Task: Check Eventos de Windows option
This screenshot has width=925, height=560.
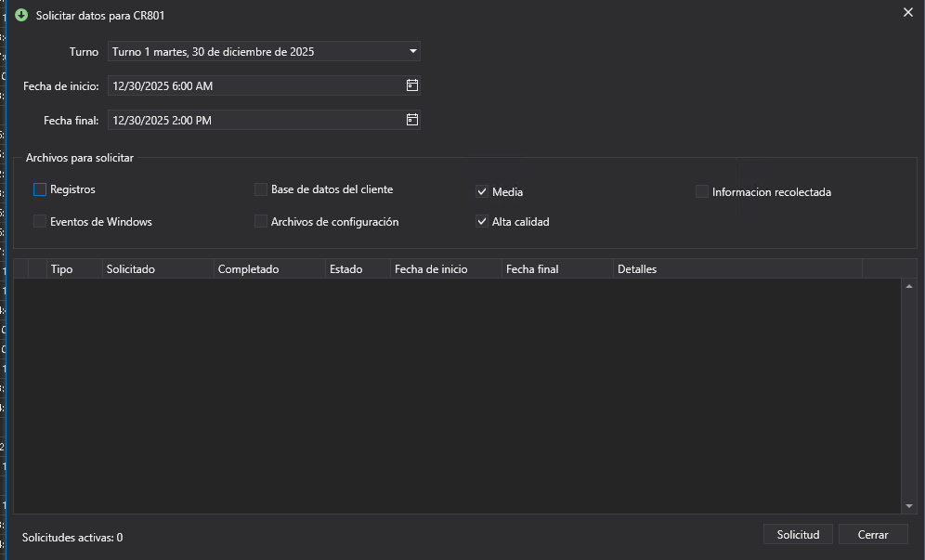Action: tap(40, 222)
